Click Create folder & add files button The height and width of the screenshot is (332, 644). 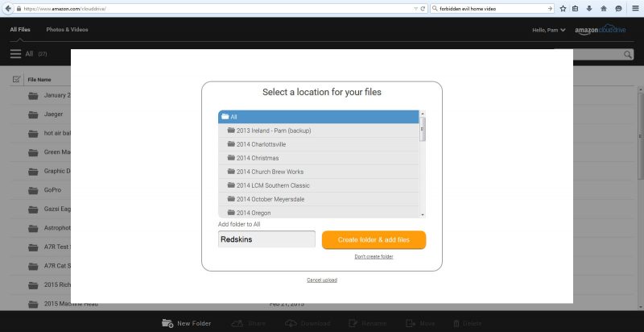coord(374,240)
